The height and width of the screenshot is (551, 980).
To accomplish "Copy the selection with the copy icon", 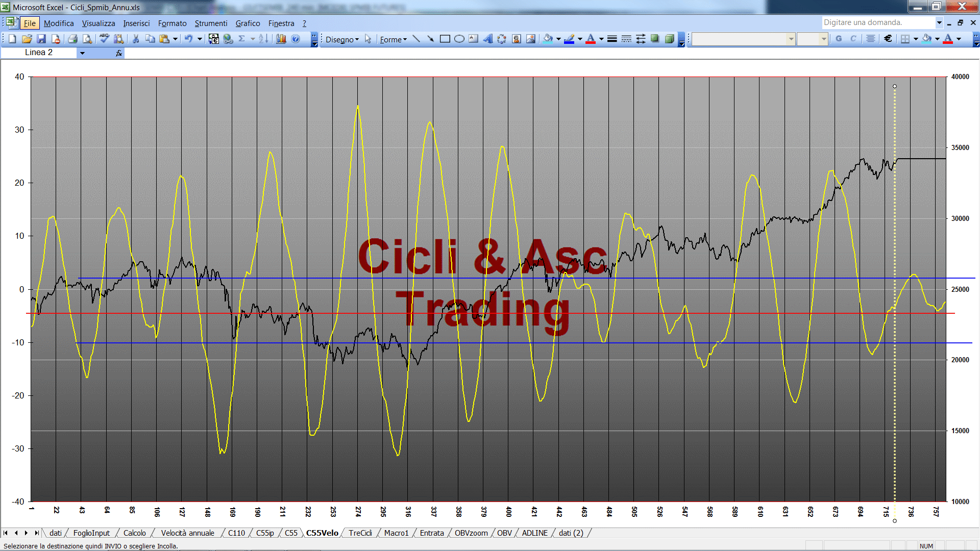I will click(150, 39).
